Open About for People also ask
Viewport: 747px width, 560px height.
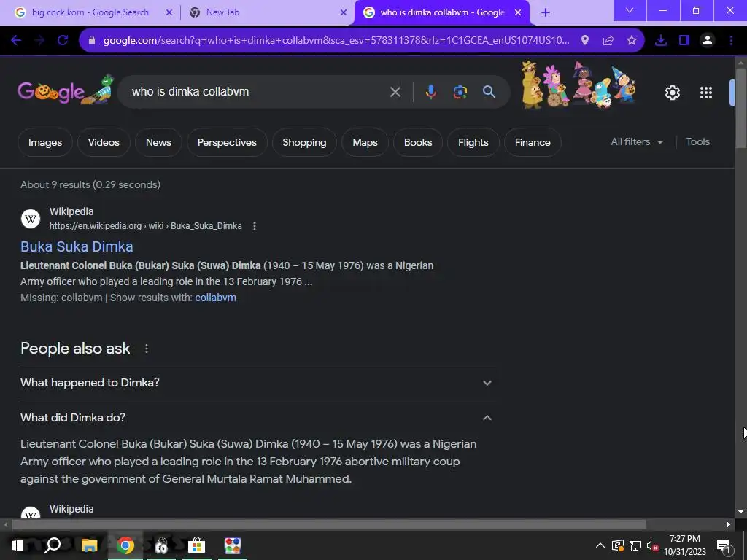[146, 349]
